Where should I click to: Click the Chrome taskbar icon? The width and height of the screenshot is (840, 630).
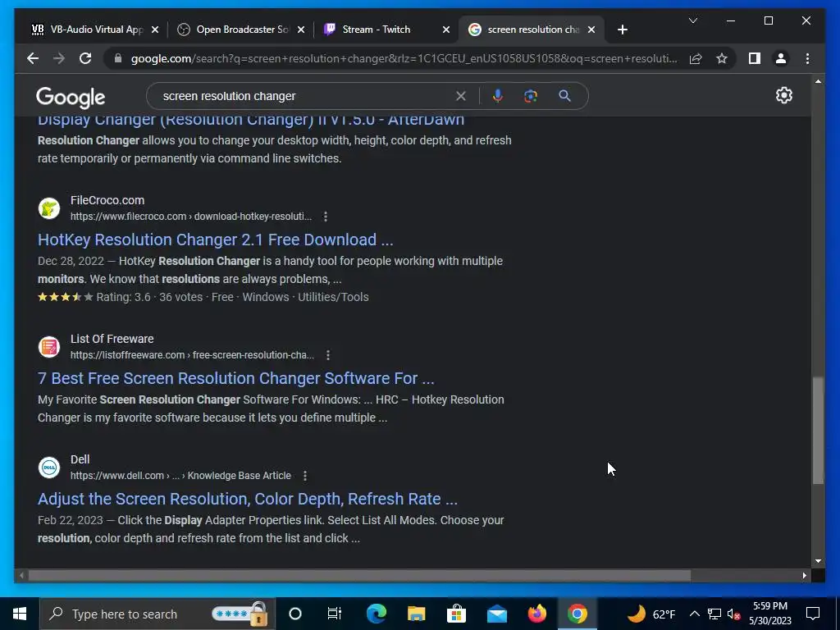(x=577, y=614)
